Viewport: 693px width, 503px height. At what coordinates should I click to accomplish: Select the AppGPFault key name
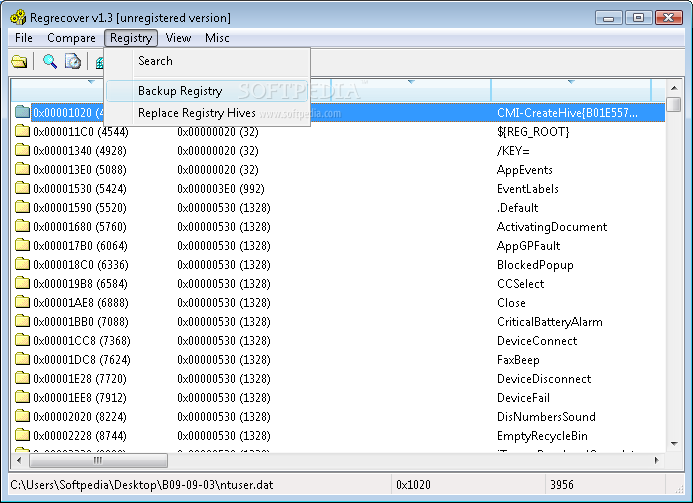[529, 246]
